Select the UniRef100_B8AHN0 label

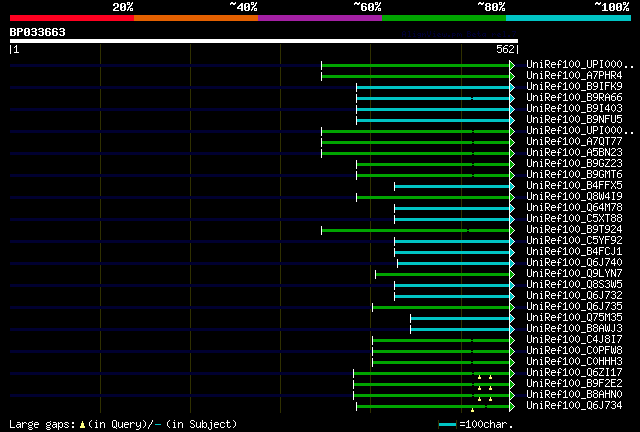pyautogui.click(x=574, y=395)
